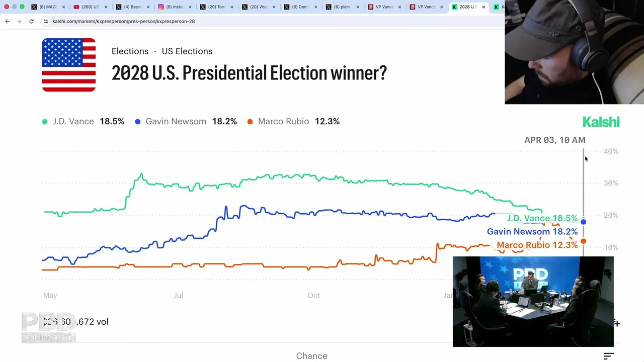
Task: Open the first VP Vance tab
Action: coord(382,7)
